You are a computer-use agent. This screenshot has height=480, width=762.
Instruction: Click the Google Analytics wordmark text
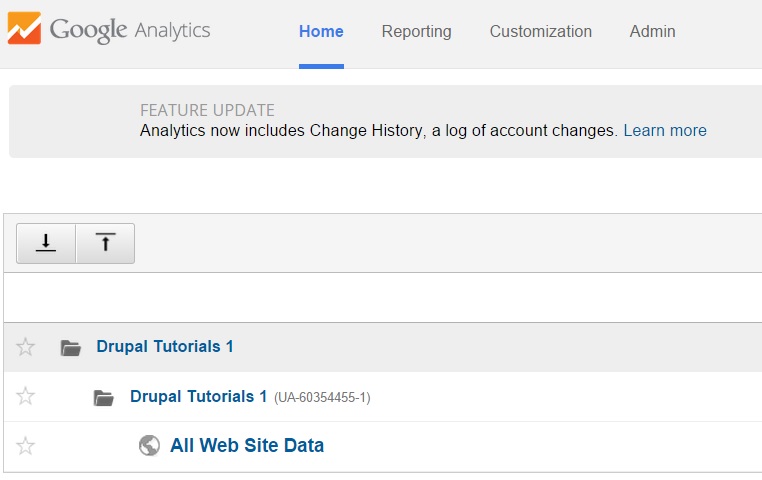(x=130, y=30)
